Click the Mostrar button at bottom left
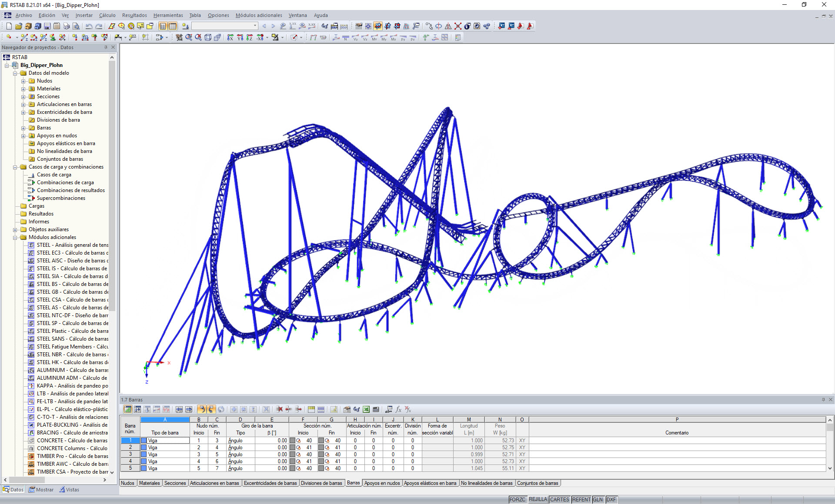The image size is (835, 504). click(41, 489)
